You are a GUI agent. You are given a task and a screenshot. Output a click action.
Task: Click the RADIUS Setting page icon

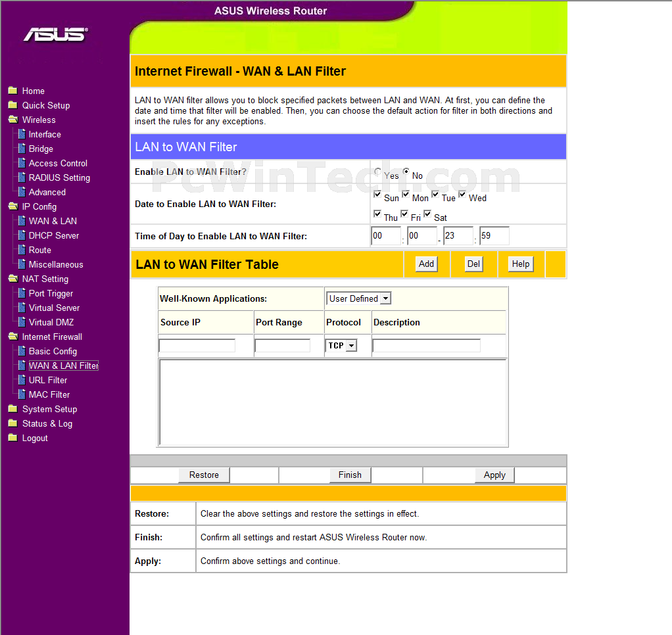click(x=22, y=177)
